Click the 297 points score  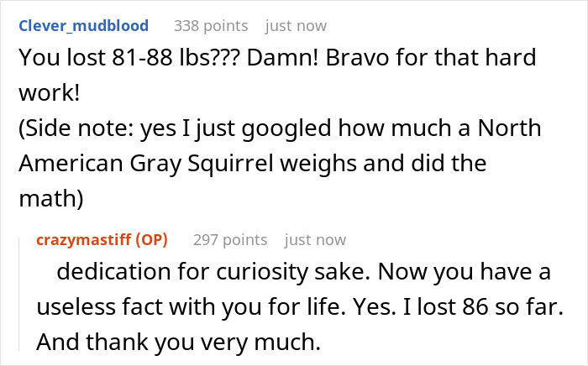[230, 240]
